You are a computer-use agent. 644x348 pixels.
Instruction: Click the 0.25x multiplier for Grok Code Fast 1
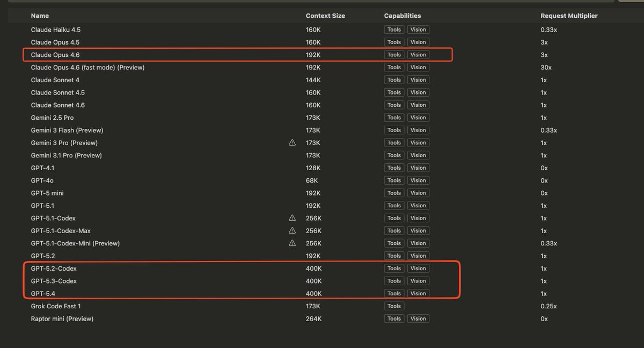548,306
